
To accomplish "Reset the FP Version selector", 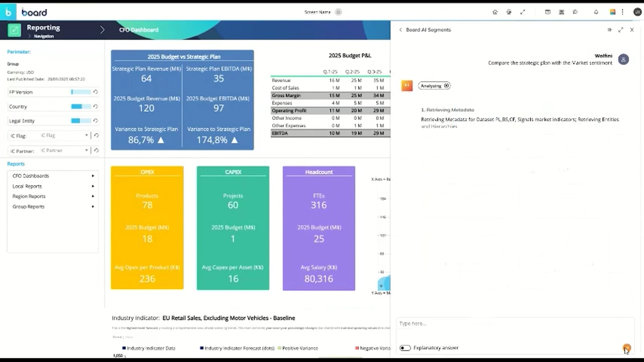I will tap(96, 92).
